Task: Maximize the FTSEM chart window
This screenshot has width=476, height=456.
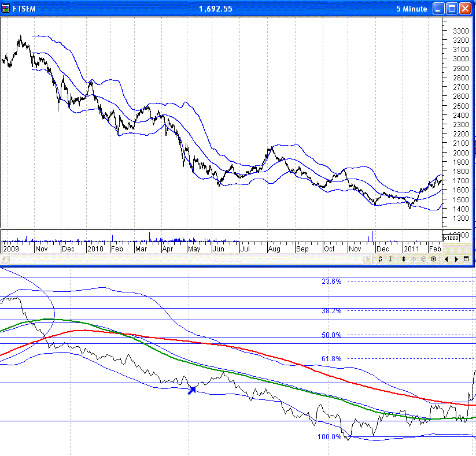Action: pyautogui.click(x=452, y=9)
